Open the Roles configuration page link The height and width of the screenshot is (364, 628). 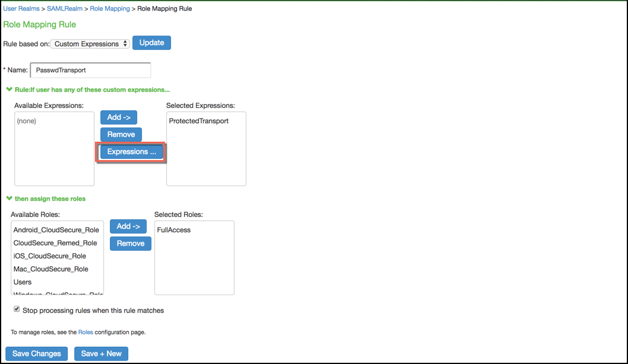tap(85, 332)
